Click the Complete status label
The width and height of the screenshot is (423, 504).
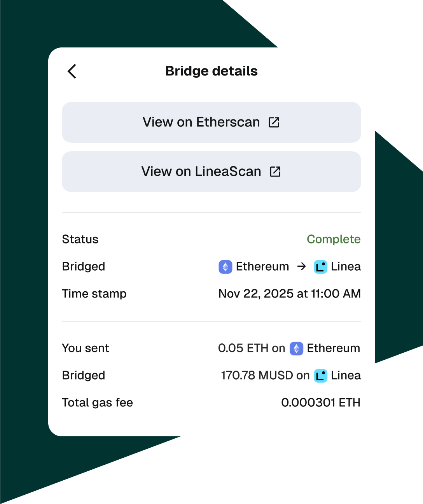pos(334,240)
